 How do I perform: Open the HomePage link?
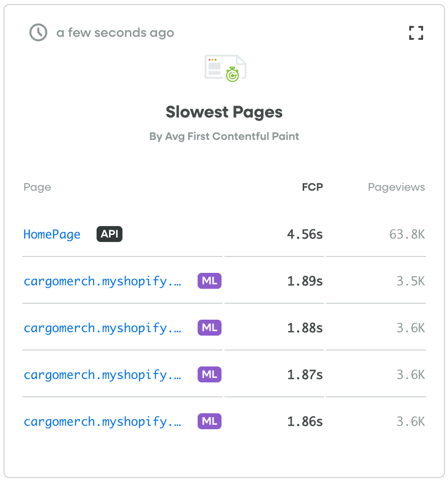pos(52,235)
